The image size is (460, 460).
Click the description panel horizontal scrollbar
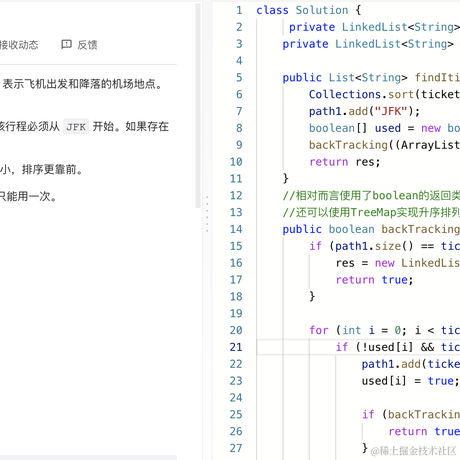tap(88, 457)
